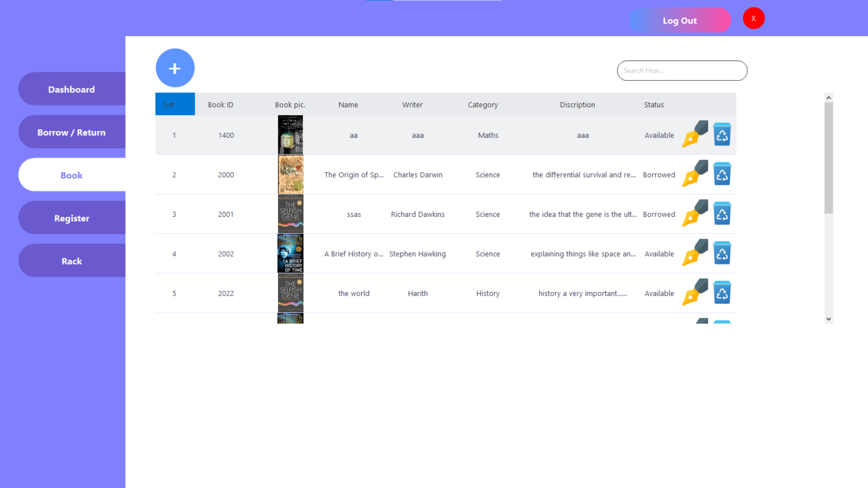Close app with red X button
The width and height of the screenshot is (868, 488).
point(753,19)
